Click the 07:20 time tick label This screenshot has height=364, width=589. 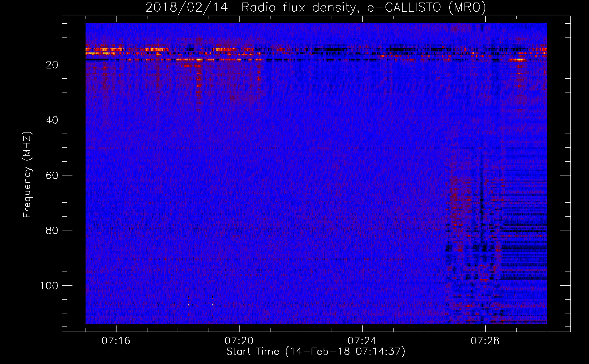click(239, 341)
